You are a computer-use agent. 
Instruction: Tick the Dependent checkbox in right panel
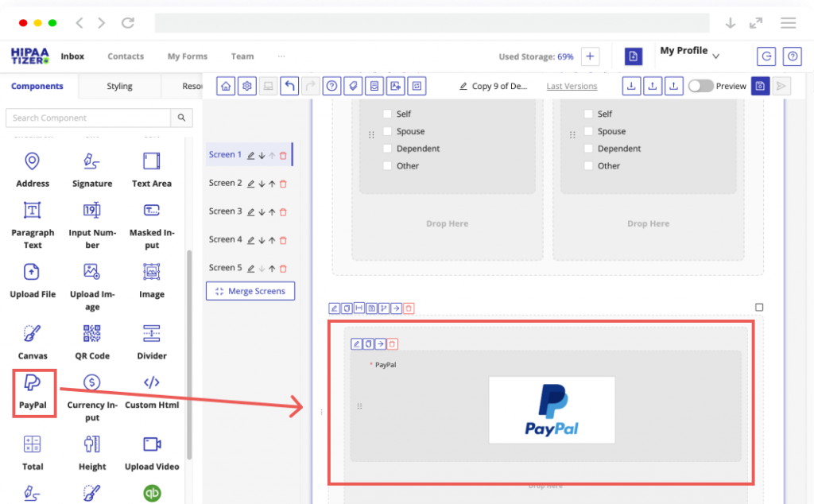(x=588, y=149)
